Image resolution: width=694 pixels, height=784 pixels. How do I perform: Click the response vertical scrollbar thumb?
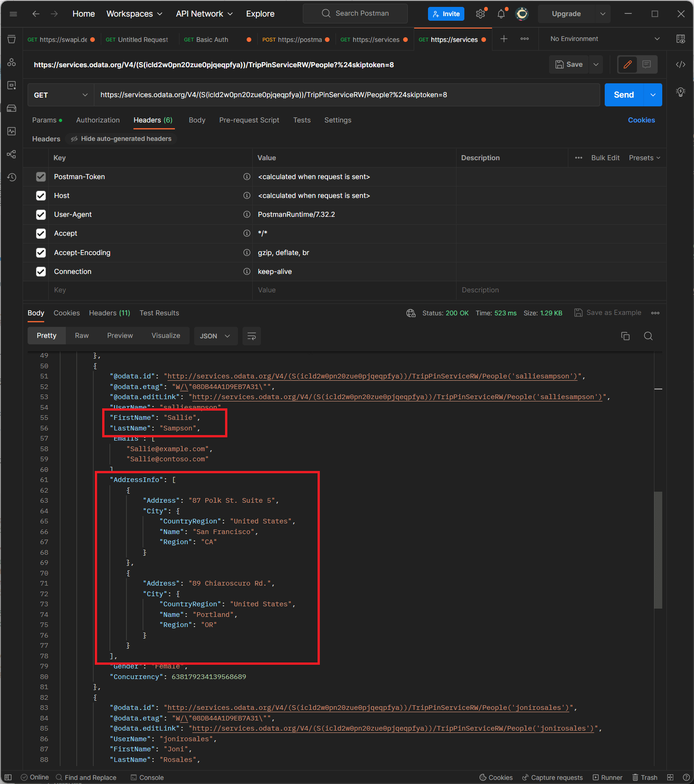pos(658,550)
